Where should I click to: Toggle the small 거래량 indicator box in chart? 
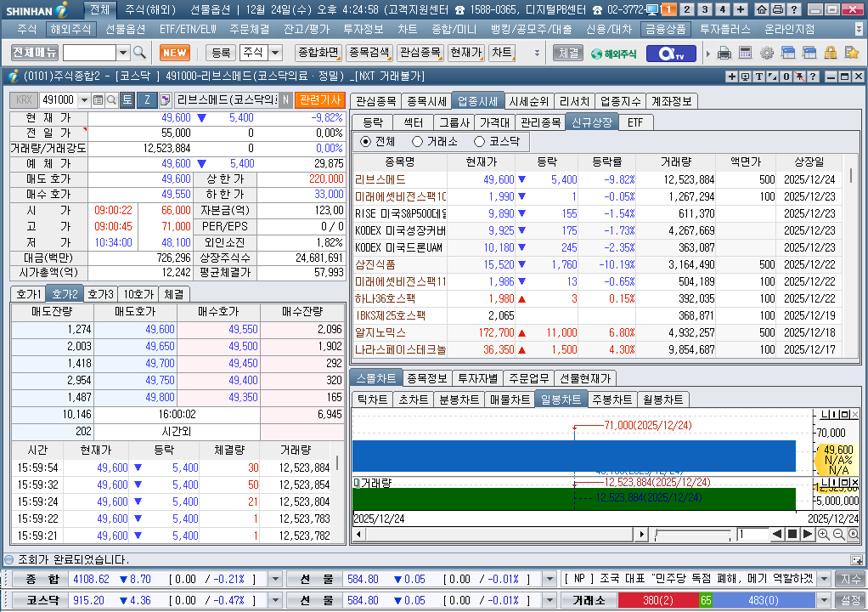[x=357, y=483]
